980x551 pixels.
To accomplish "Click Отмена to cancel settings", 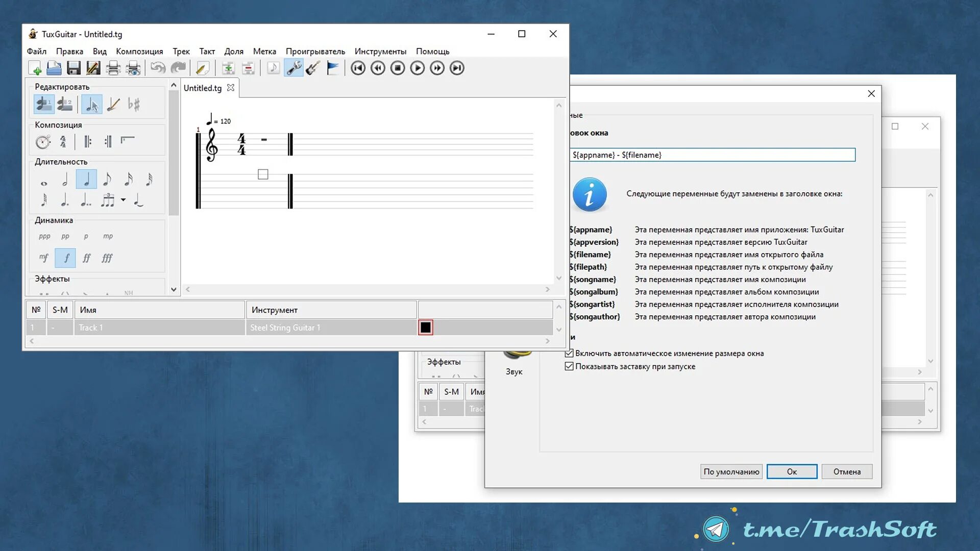I will [x=847, y=471].
